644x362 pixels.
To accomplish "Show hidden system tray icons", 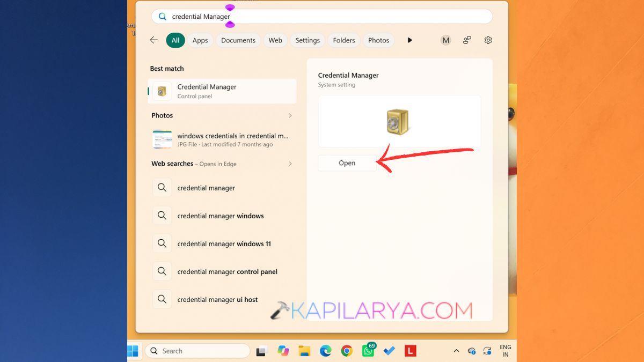I will coord(456,351).
